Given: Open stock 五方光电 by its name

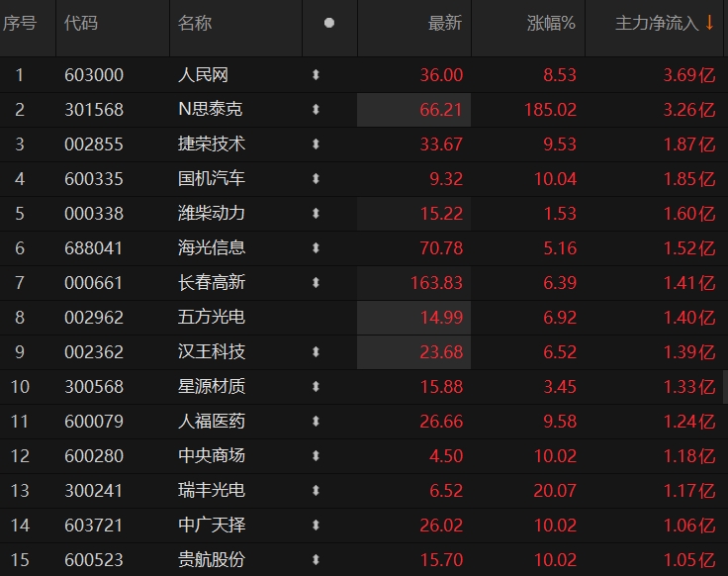Looking at the screenshot, I should pyautogui.click(x=211, y=318).
